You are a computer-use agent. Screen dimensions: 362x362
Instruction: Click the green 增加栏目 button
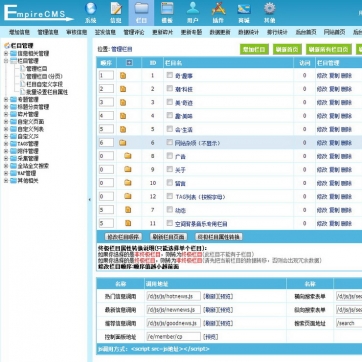[x=254, y=49]
